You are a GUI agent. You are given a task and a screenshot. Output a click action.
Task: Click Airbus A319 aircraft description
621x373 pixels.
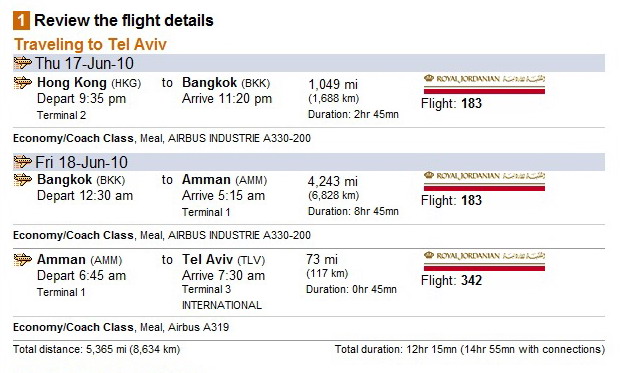pos(198,327)
